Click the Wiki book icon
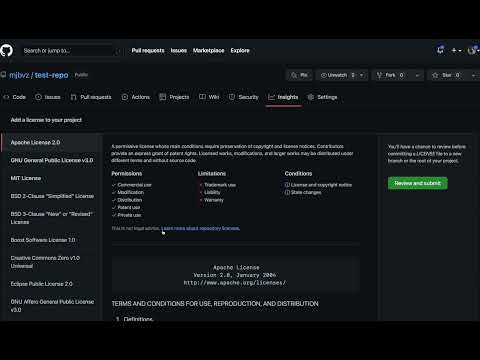Screen dimensions: 480x360 (202, 97)
